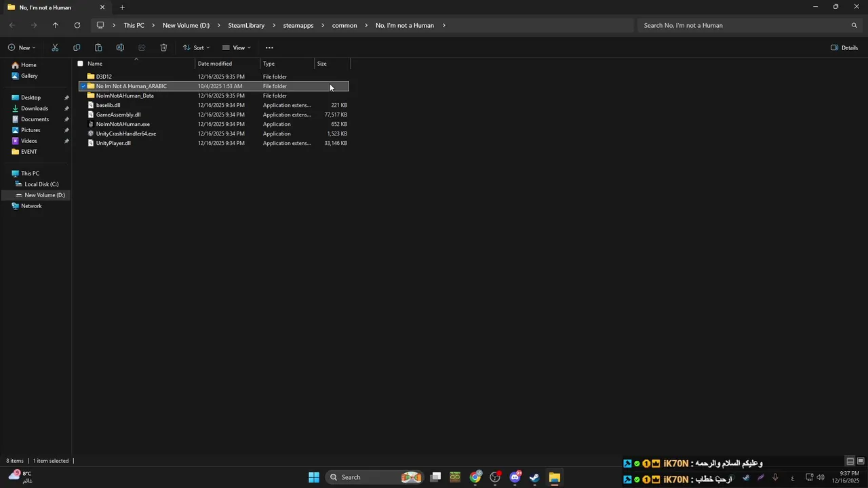Switch to details list view toggle
Viewport: 868px width, 488px height.
pos(850,461)
